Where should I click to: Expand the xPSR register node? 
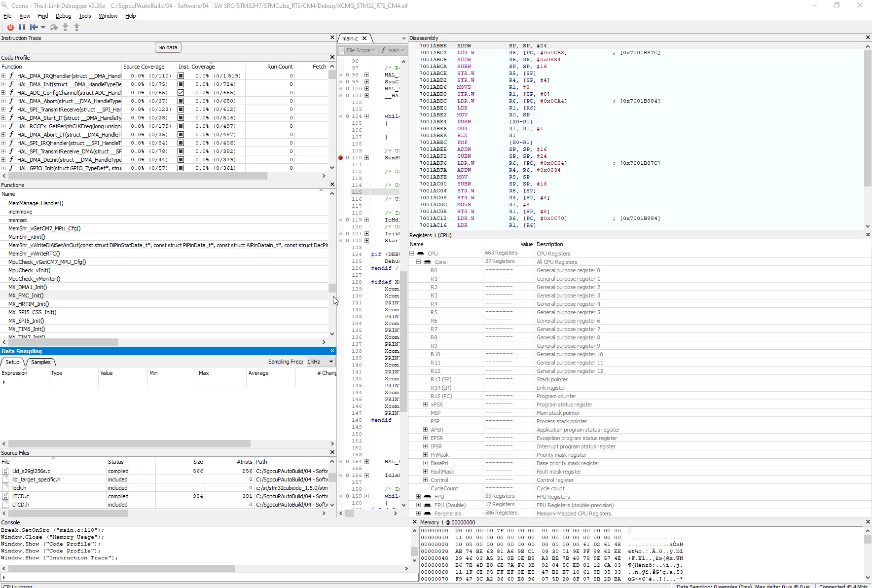click(426, 404)
